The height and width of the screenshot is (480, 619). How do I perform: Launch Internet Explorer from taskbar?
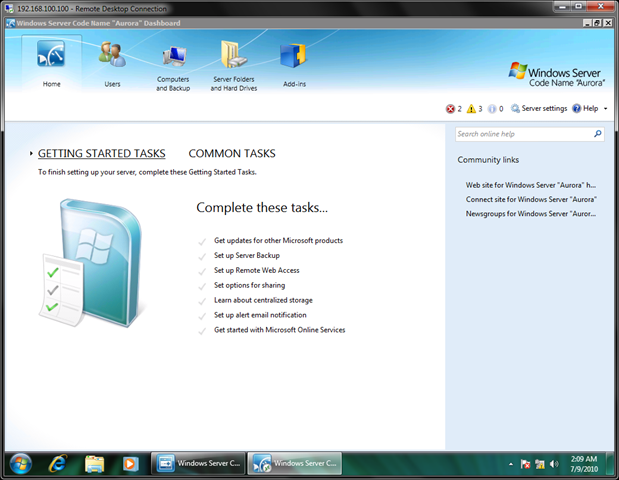point(58,464)
